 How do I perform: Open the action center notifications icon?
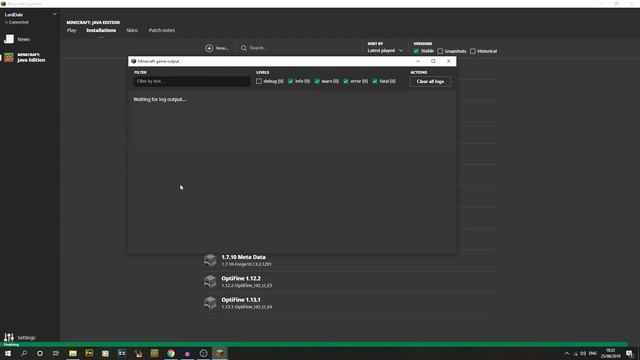tap(629, 353)
